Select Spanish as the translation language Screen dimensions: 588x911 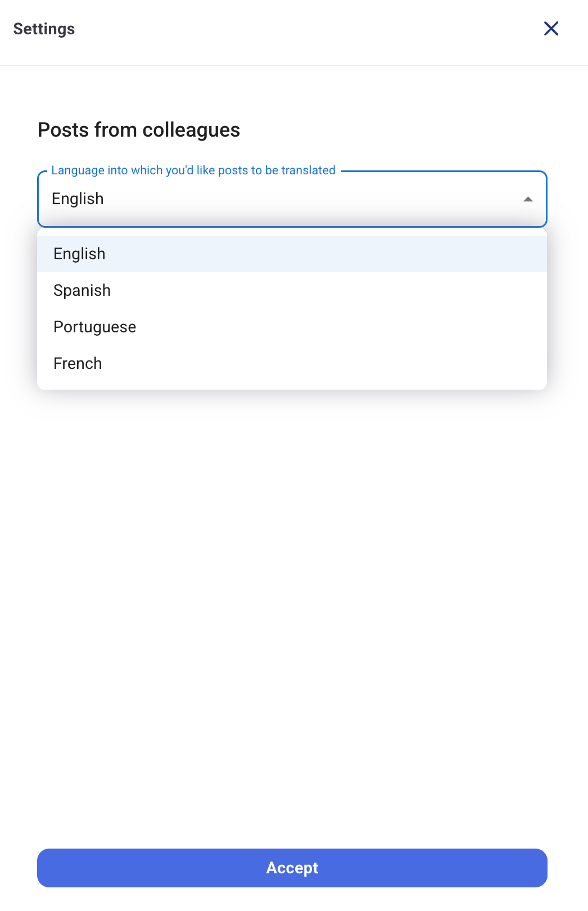(x=82, y=291)
